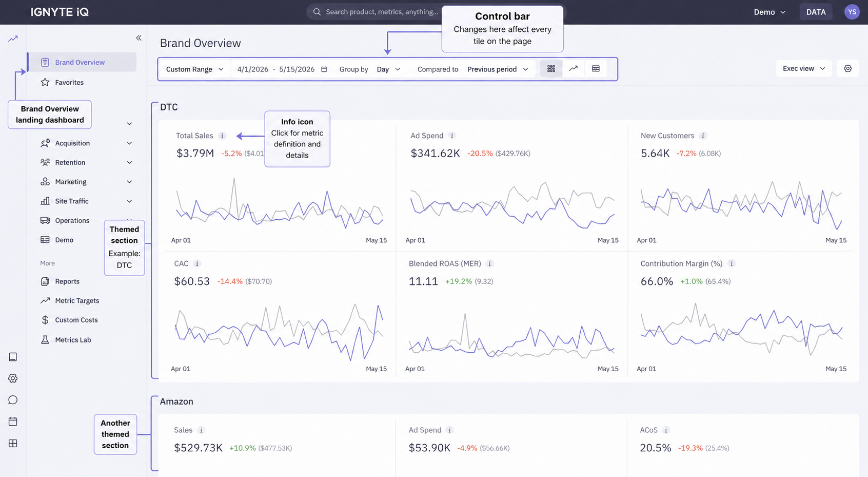Image resolution: width=868 pixels, height=477 pixels.
Task: Collapse the sidebar with the double chevron
Action: 139,38
